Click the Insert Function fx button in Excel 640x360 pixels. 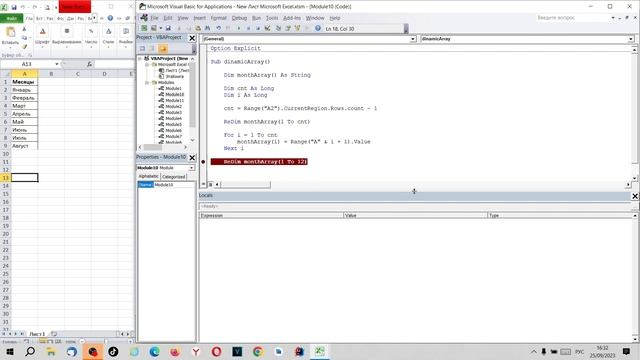point(89,64)
